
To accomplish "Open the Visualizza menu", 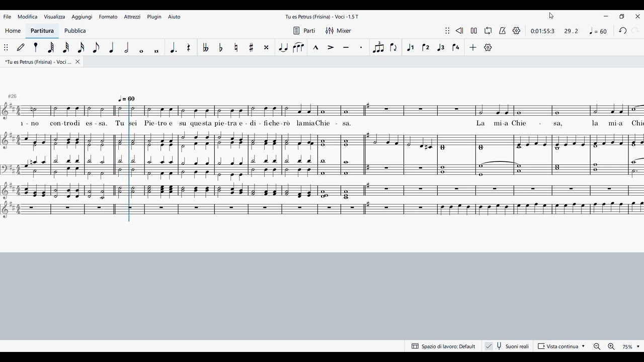I will (x=54, y=17).
